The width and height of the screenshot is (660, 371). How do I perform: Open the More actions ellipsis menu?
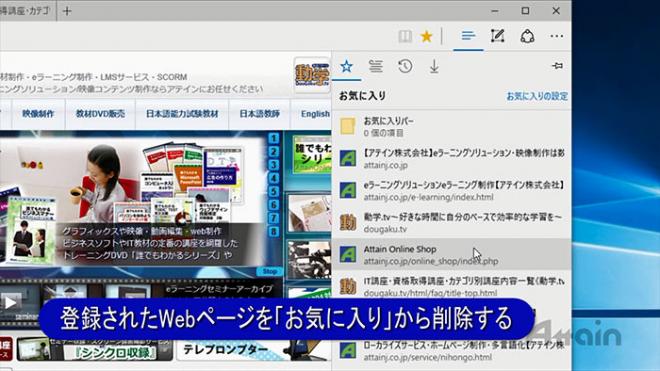556,36
